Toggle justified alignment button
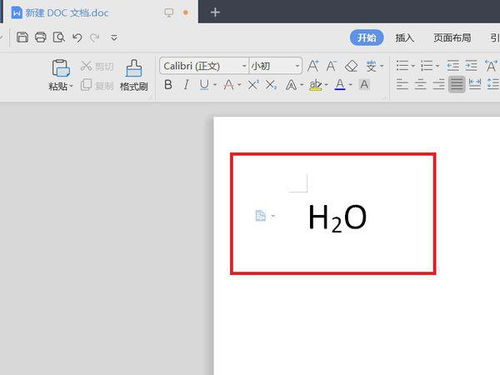 pyautogui.click(x=457, y=84)
